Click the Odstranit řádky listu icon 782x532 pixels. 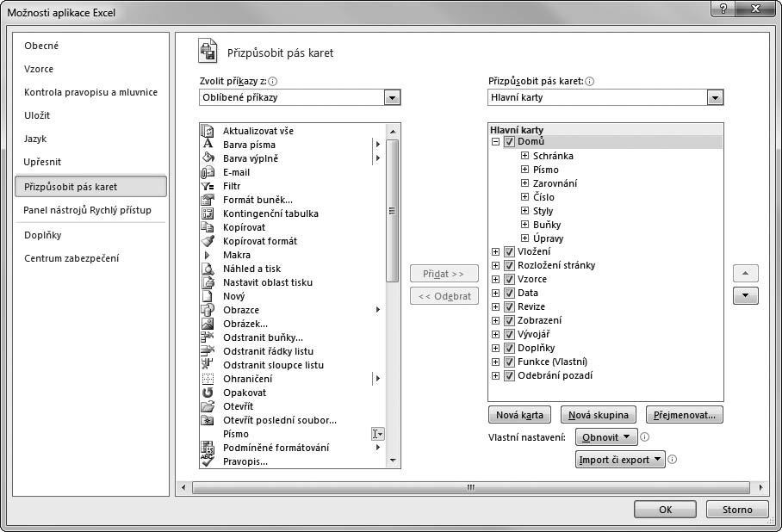208,351
